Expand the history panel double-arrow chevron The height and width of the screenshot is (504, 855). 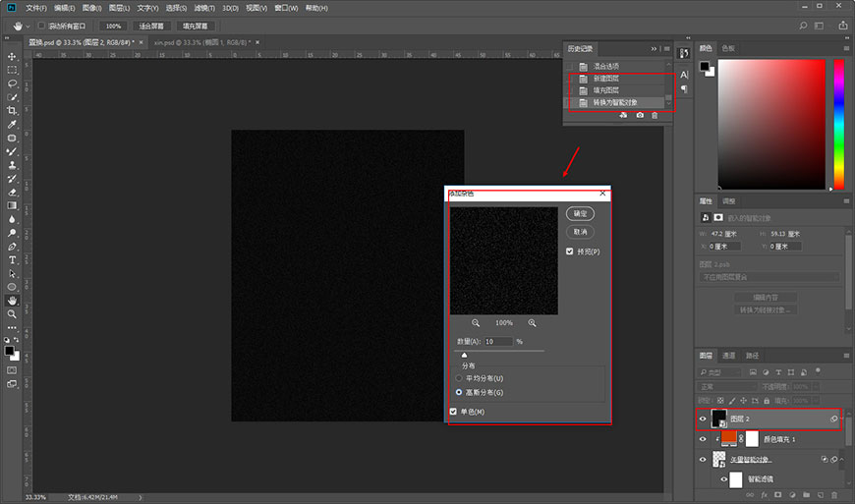tap(654, 49)
